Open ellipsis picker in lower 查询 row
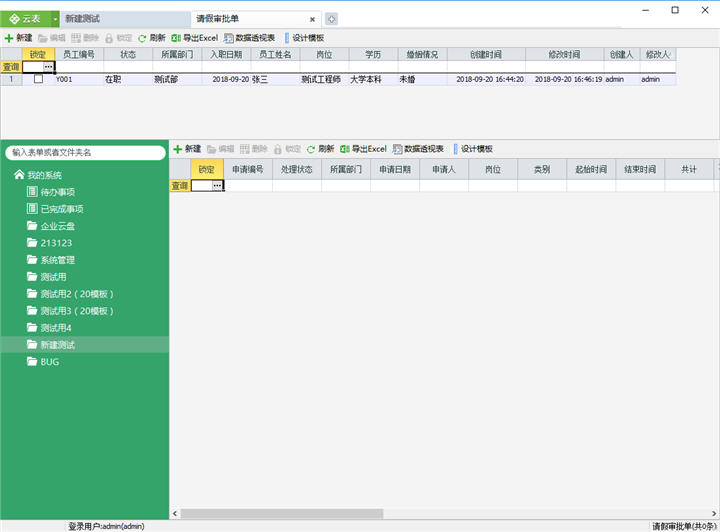 (217, 185)
